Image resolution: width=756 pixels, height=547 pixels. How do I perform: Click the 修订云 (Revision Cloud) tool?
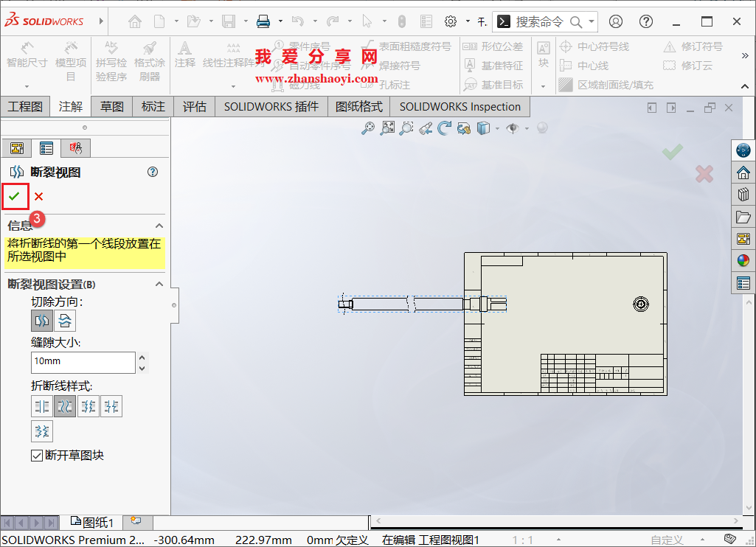(701, 66)
